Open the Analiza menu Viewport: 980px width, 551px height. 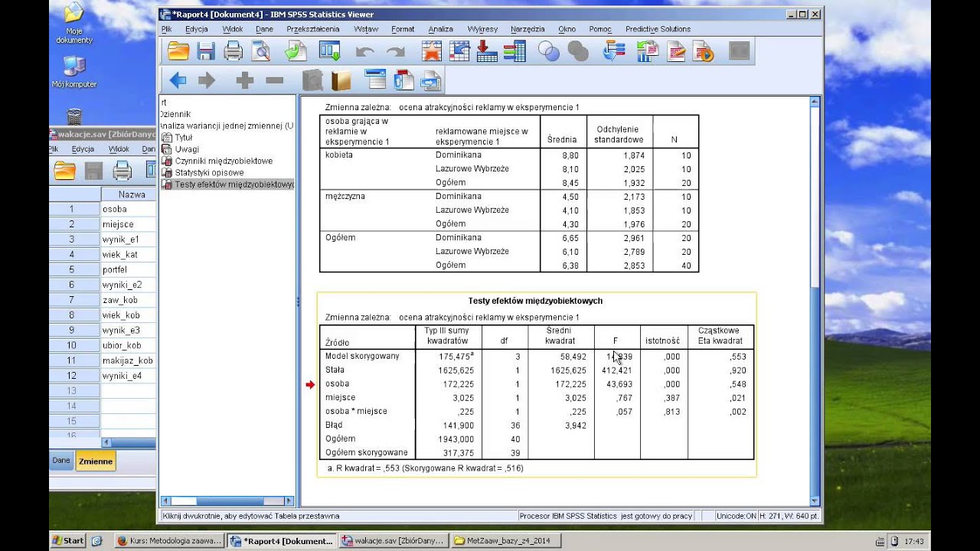tap(441, 29)
